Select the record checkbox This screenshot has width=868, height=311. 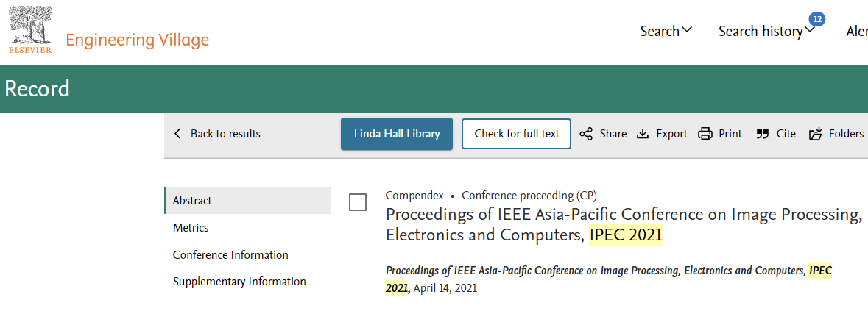coord(358,202)
